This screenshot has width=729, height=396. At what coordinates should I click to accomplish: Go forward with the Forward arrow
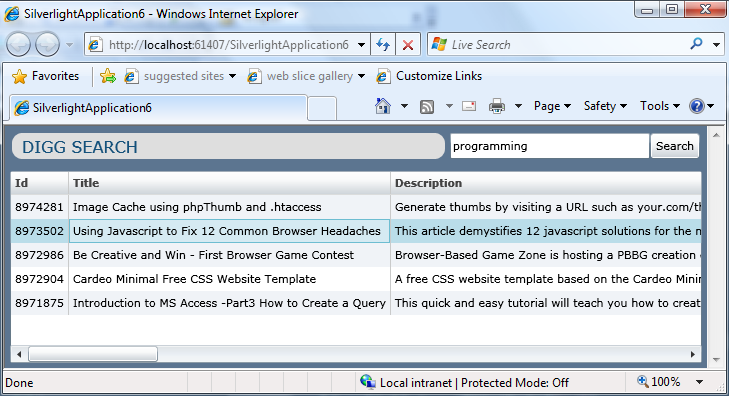(x=47, y=45)
